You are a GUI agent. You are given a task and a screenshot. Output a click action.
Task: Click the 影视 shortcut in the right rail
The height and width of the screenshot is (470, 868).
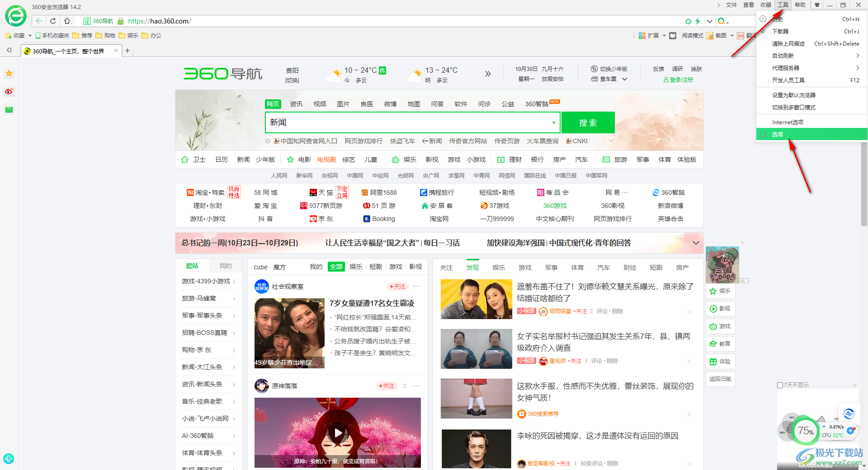tap(721, 309)
